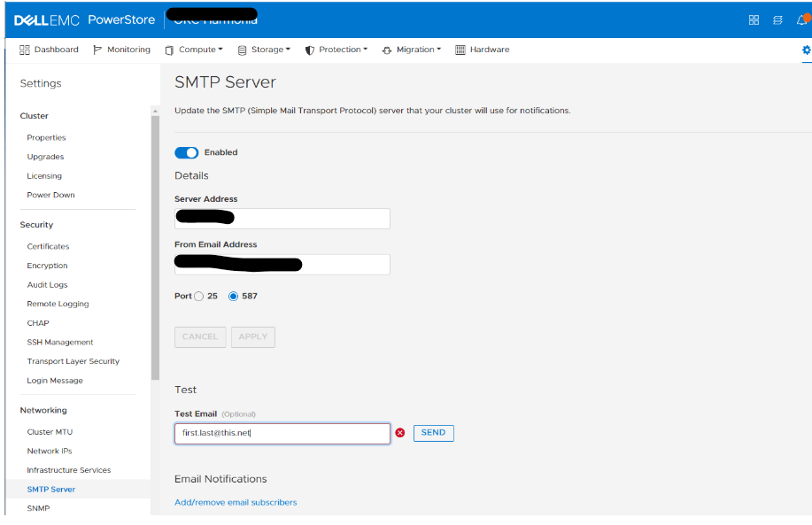Open Add/remove email subscribers link
Image resolution: width=812 pixels, height=525 pixels.
pos(236,500)
